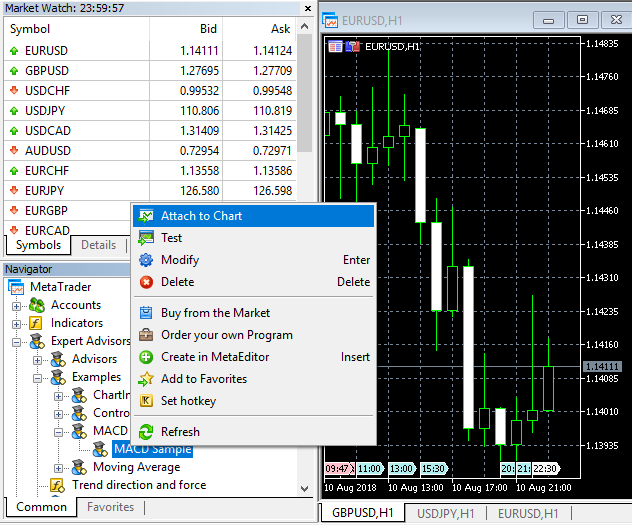632x525 pixels.
Task: Expand the Moving Average tree node
Action: [58, 468]
